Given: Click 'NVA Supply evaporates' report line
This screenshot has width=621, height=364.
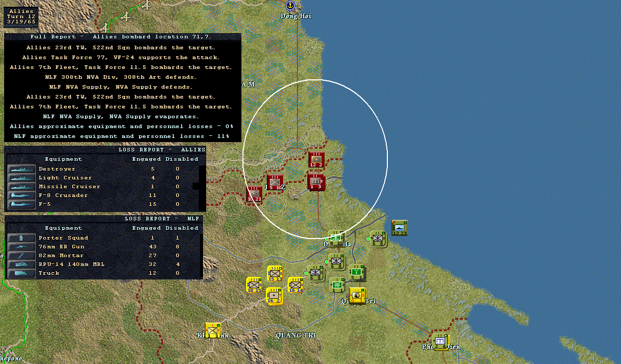Looking at the screenshot, I should (x=120, y=117).
